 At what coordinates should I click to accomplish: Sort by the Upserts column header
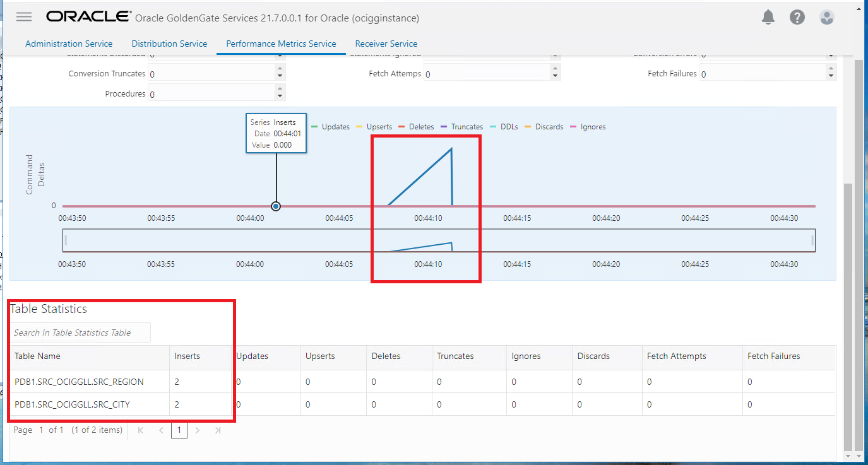[333, 356]
